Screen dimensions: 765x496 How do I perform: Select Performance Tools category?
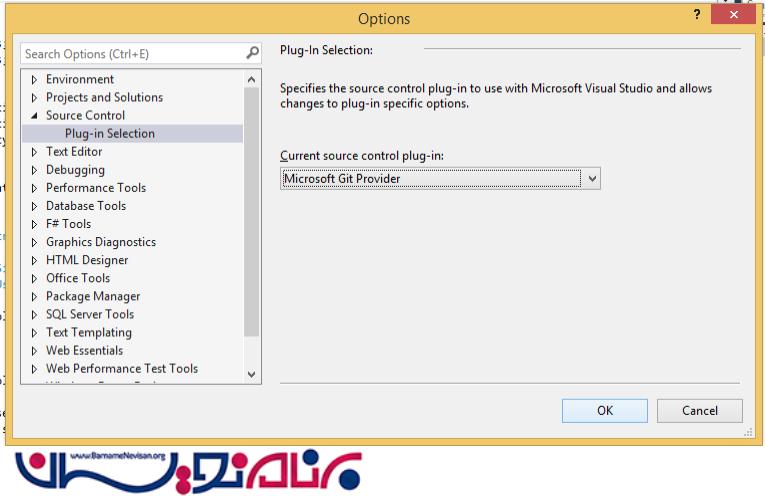96,188
